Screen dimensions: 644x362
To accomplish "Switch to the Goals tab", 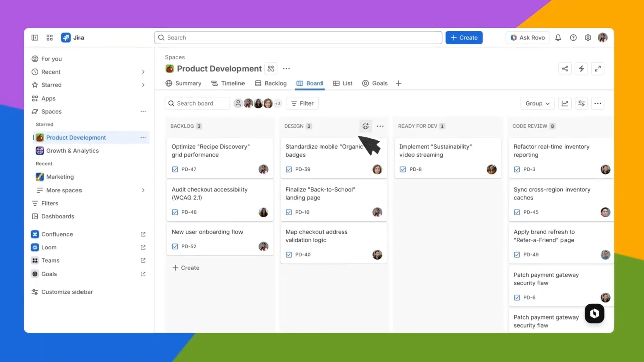I will (x=375, y=83).
